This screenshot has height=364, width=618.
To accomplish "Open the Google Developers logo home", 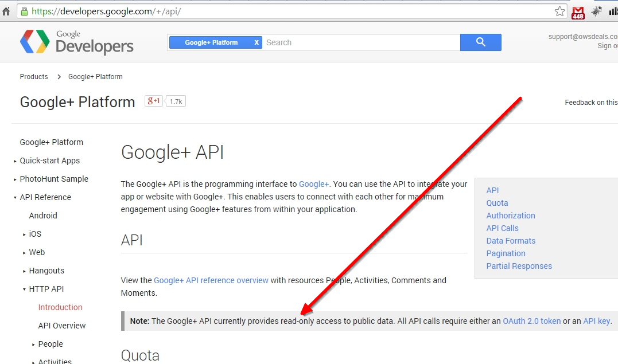I will click(77, 42).
